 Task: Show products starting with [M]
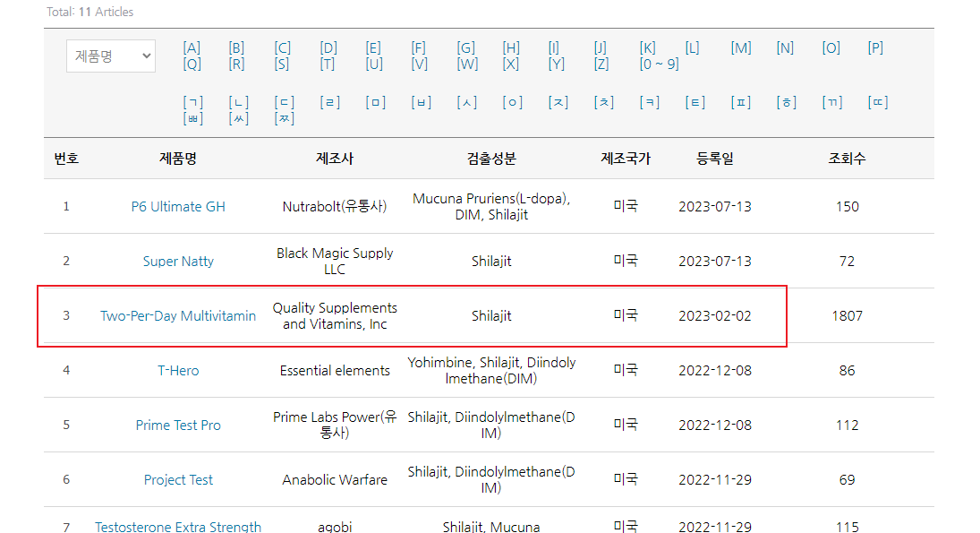pos(741,48)
